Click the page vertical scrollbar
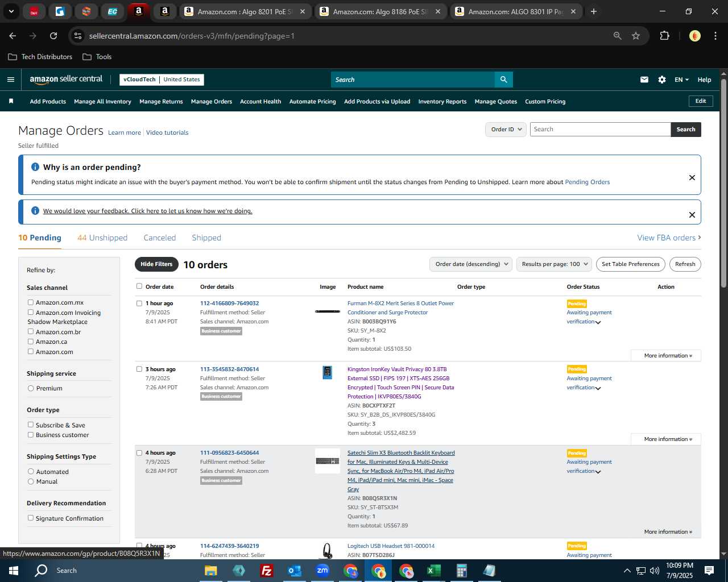This screenshot has height=582, width=728. tap(723, 182)
